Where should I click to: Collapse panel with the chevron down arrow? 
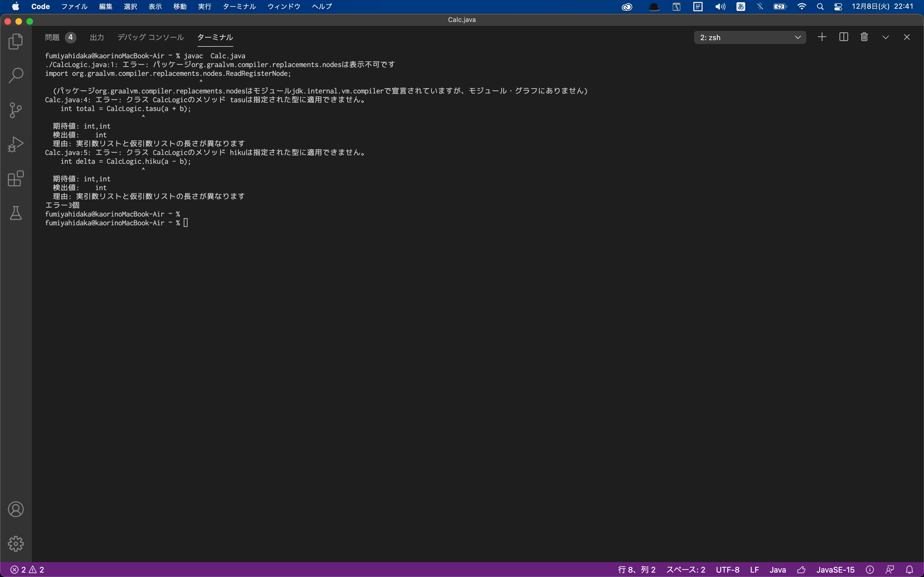[x=886, y=37]
